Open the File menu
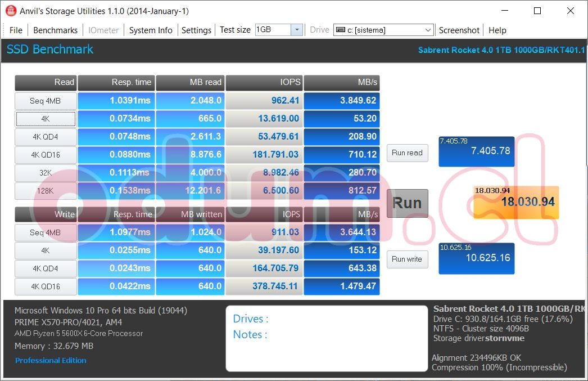The image size is (588, 381). [16, 30]
